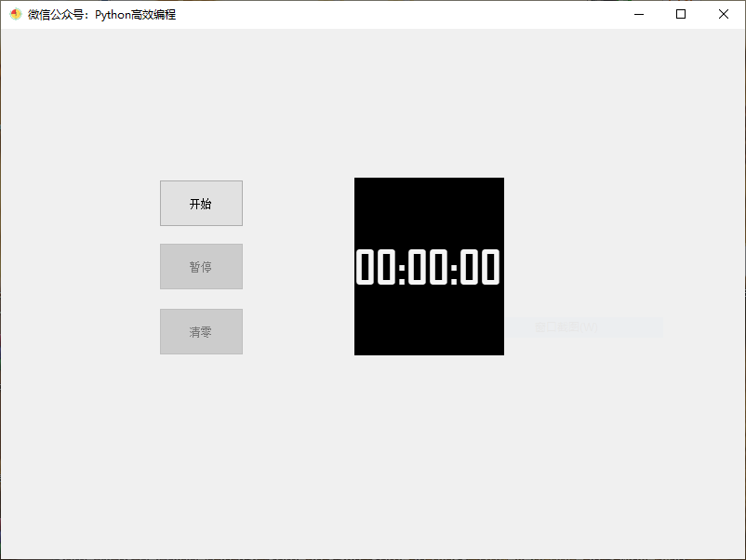This screenshot has width=746, height=560.
Task: Maximize the application window
Action: 681,14
